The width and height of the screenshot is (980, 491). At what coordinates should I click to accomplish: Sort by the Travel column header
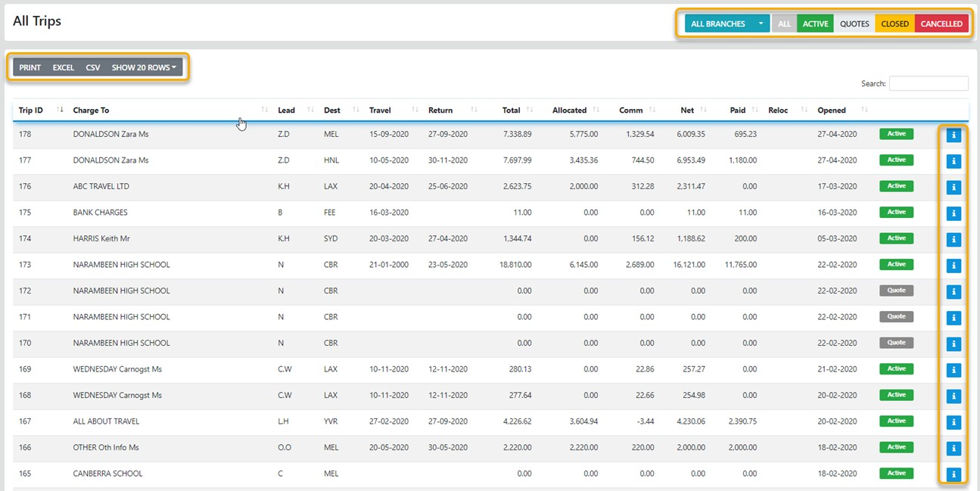[x=380, y=110]
